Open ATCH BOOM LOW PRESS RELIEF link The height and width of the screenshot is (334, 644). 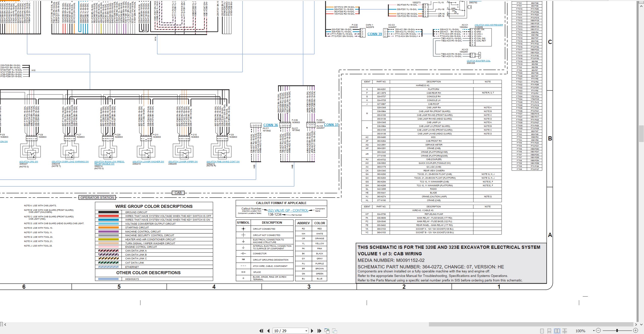tap(109, 163)
